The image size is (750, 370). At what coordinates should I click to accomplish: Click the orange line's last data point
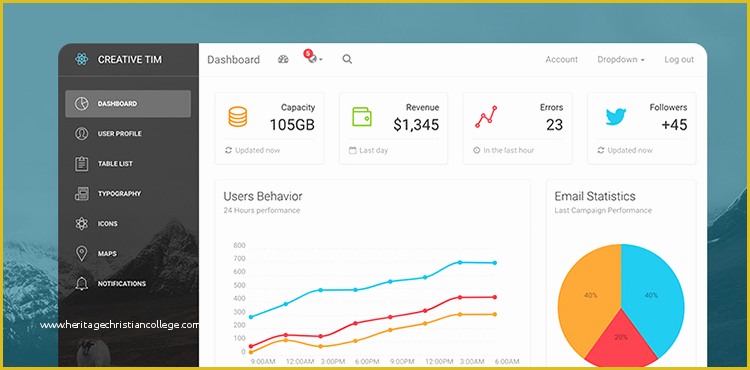click(x=495, y=315)
